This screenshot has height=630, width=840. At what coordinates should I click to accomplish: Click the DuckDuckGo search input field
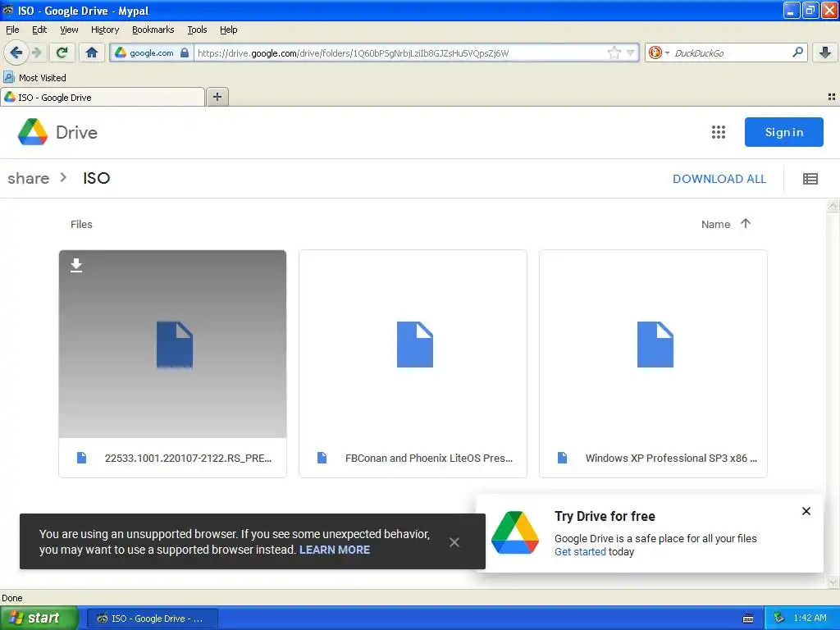(730, 53)
